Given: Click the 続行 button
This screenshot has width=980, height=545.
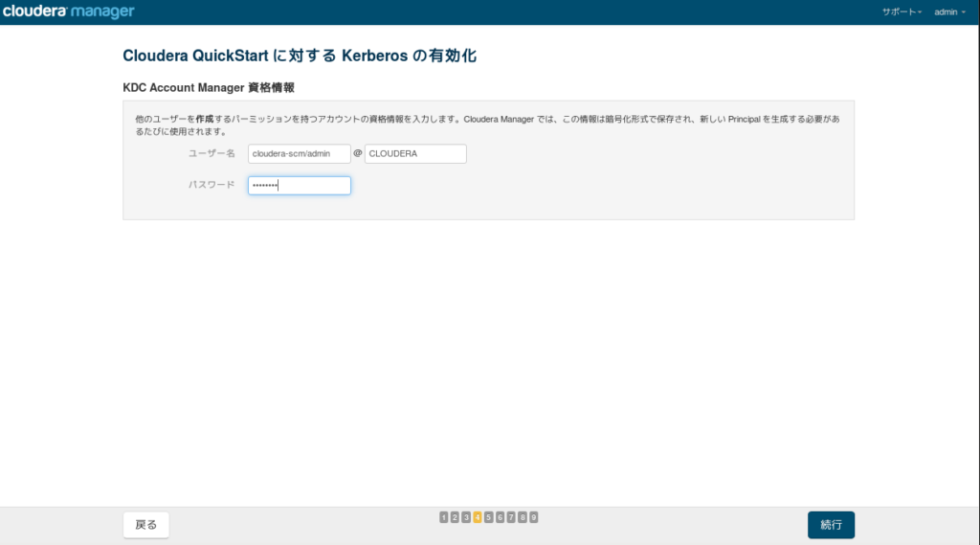Looking at the screenshot, I should [831, 525].
